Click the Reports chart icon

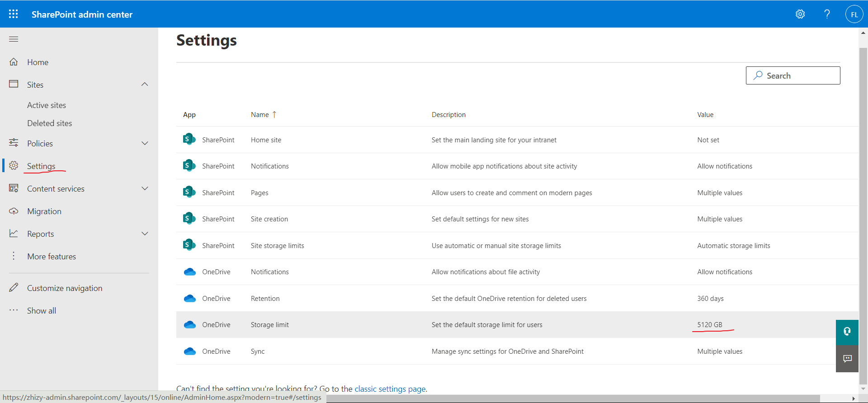point(14,233)
